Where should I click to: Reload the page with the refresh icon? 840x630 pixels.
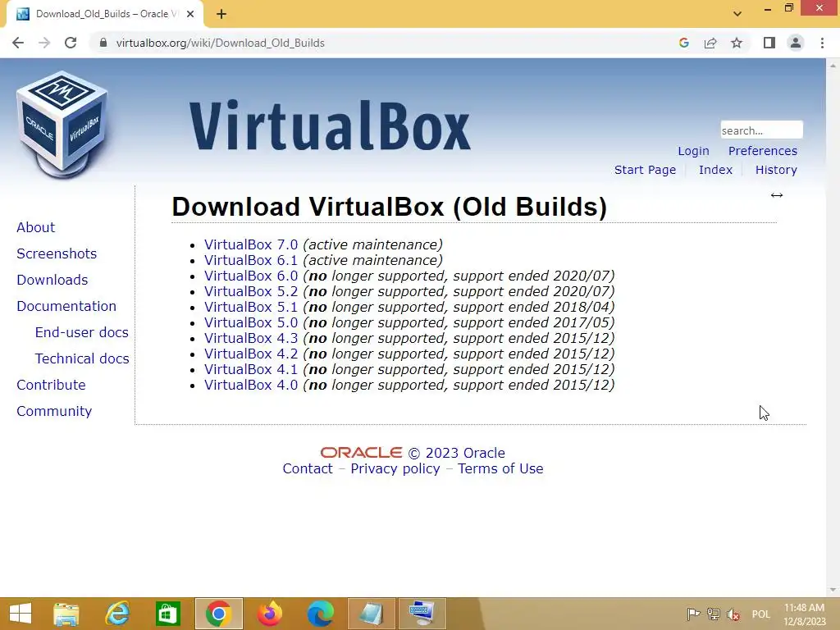[71, 43]
